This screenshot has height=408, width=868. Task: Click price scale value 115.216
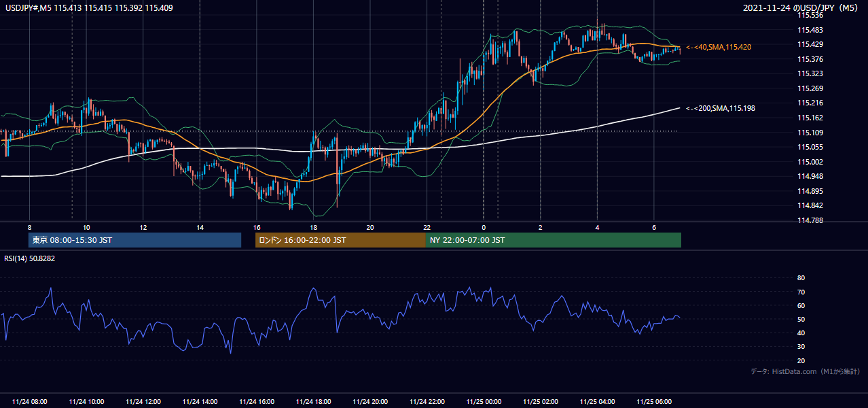810,103
